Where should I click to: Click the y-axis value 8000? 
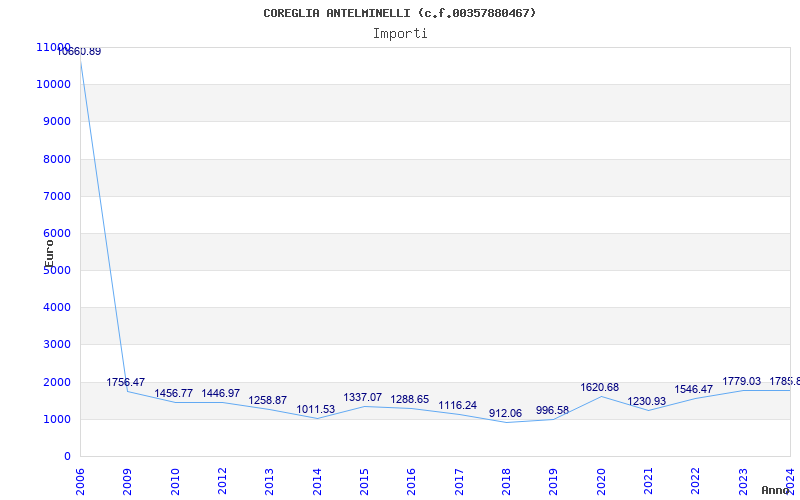[x=56, y=159]
